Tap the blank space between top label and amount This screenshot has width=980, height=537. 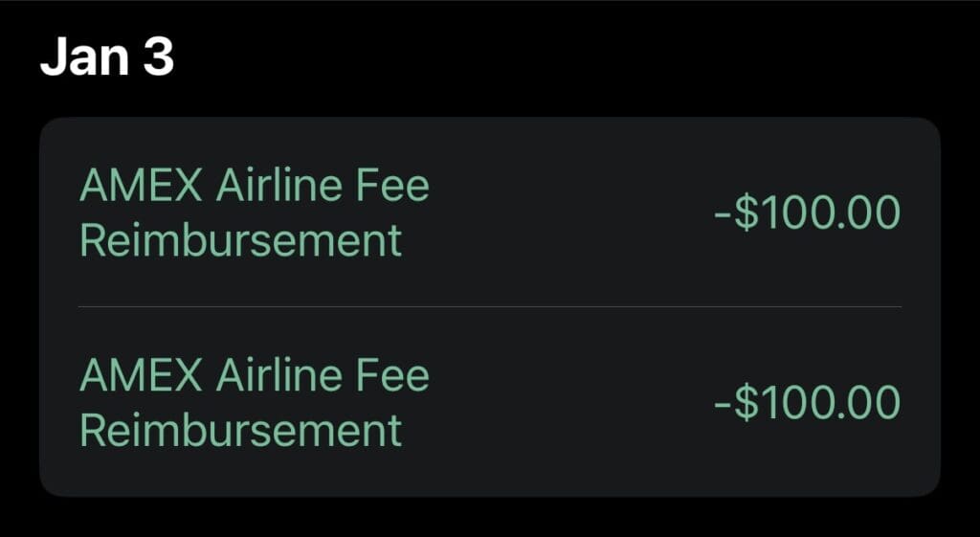click(x=565, y=213)
